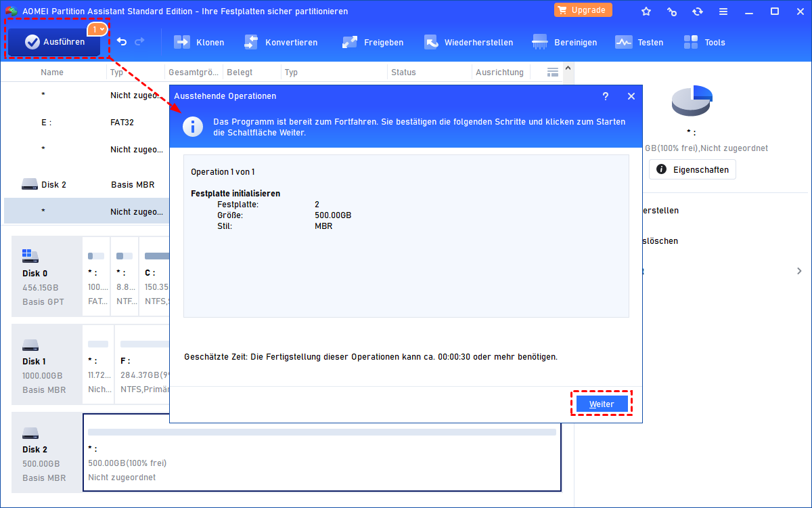Open the Testen toolbar item
This screenshot has width=812, height=508.
point(639,42)
